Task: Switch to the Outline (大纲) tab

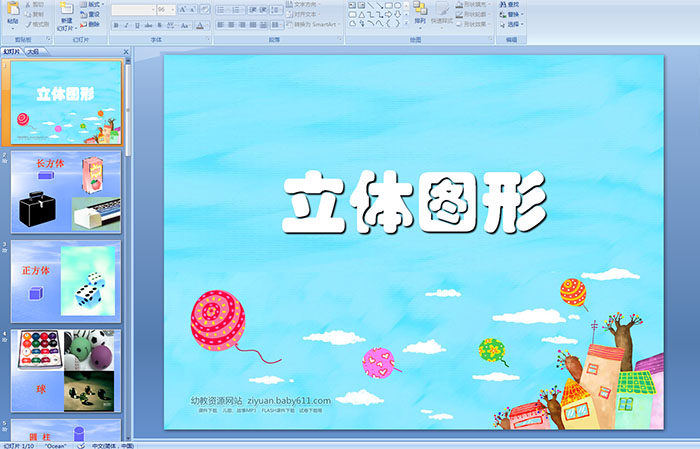Action: click(x=33, y=50)
